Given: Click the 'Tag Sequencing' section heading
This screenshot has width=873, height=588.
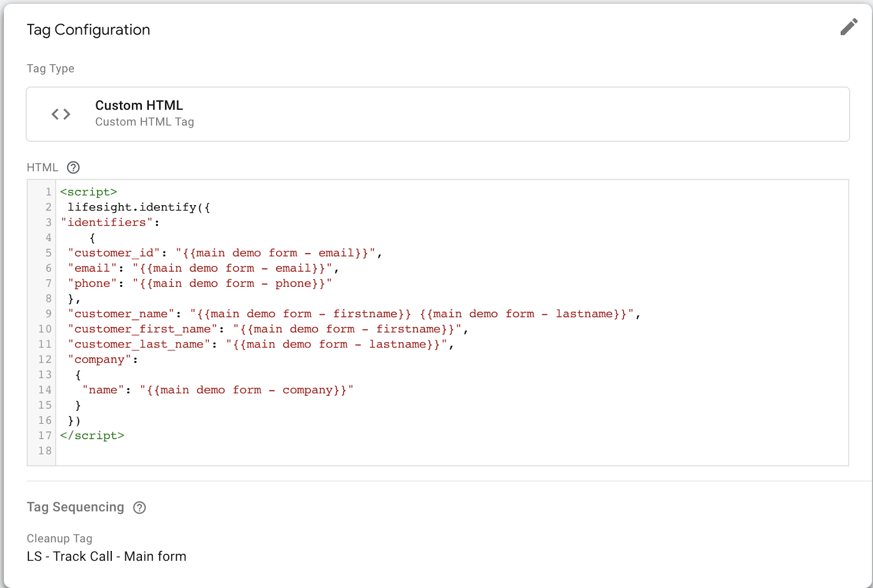Looking at the screenshot, I should (75, 507).
